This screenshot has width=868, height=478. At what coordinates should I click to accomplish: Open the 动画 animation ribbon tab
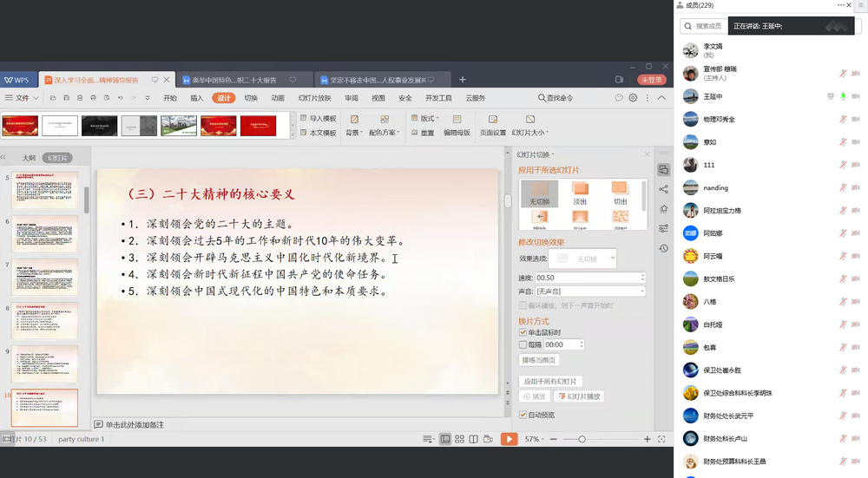click(277, 98)
